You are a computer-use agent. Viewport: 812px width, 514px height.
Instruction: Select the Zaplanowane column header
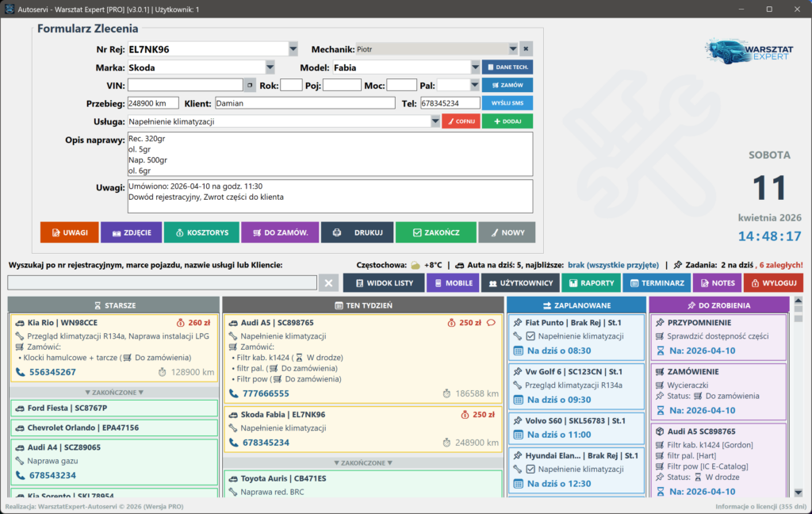[576, 305]
